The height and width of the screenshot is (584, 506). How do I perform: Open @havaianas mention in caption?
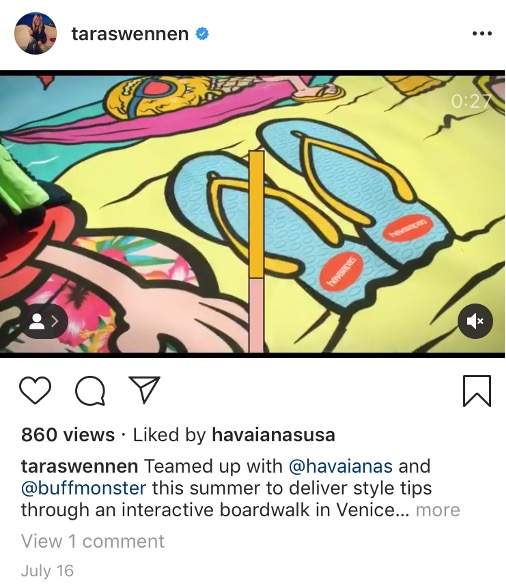(x=340, y=466)
